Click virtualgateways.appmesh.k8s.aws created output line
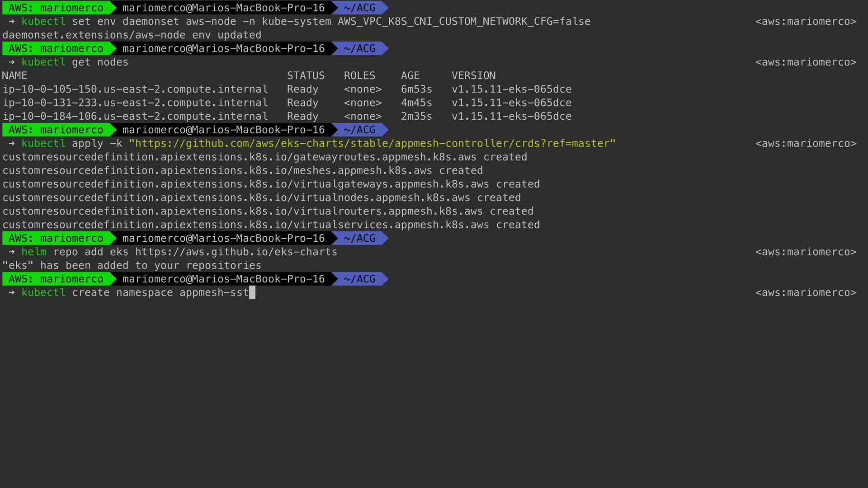The width and height of the screenshot is (868, 488). [271, 184]
